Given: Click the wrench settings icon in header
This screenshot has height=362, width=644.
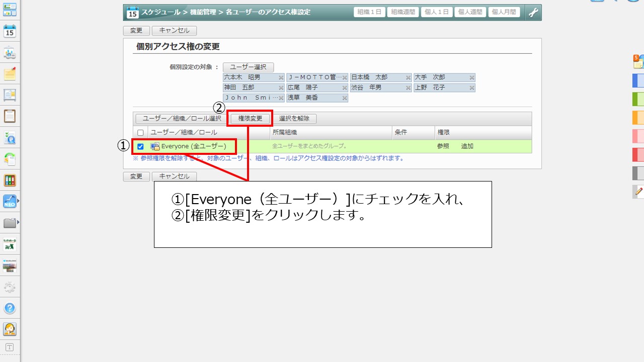Looking at the screenshot, I should click(533, 12).
